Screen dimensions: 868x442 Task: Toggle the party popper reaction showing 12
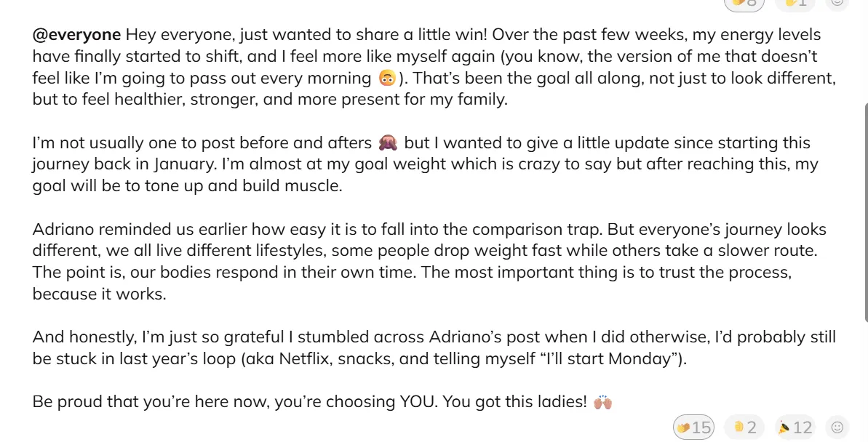tap(794, 427)
